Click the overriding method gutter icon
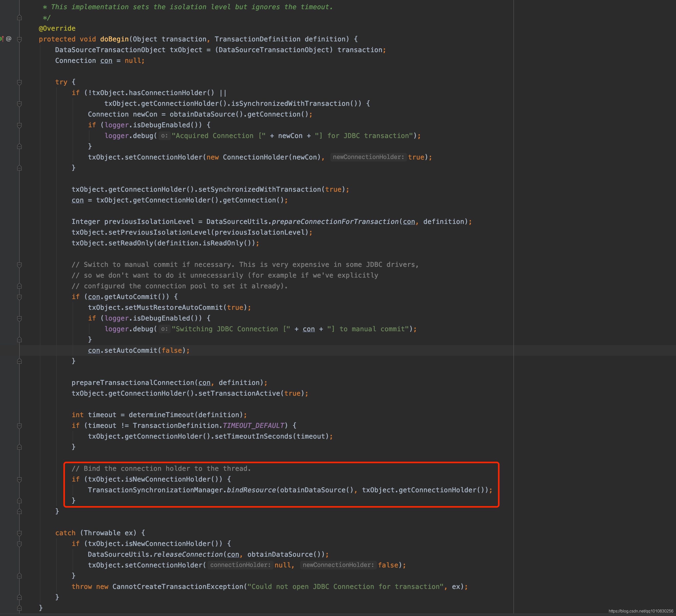Viewport: 676px width, 616px height. tap(2, 39)
